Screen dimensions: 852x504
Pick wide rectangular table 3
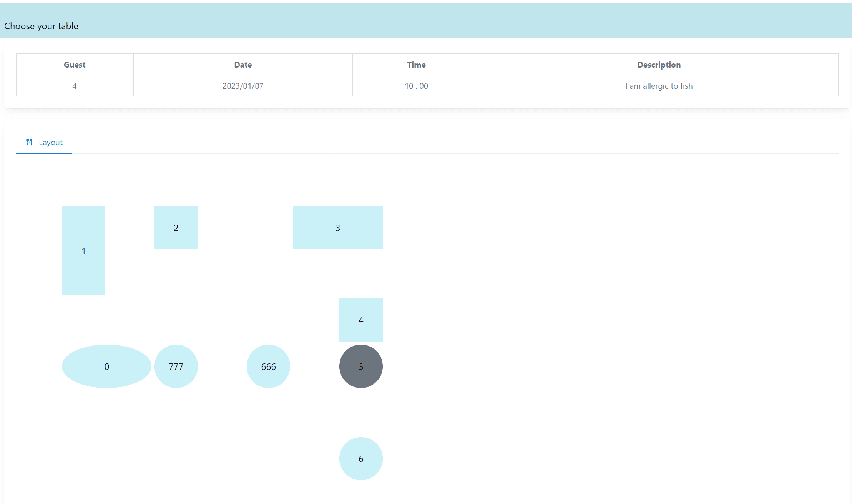338,227
